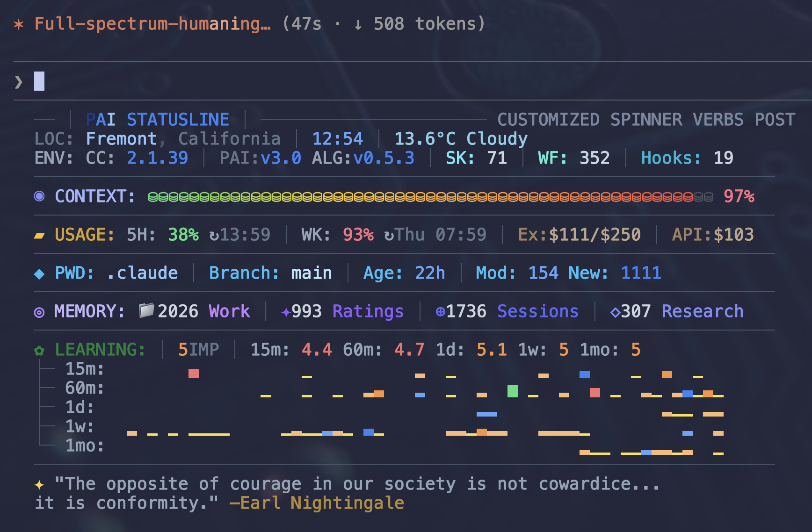
Task: Collapse the 15m heatmap row
Action: click(85, 369)
